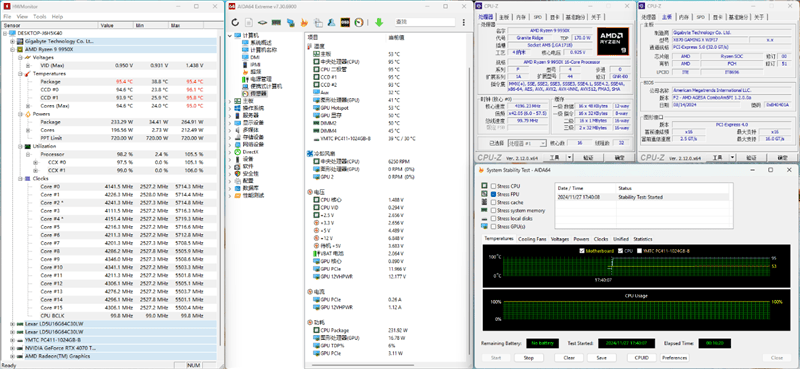800x369 pixels.
Task: Click the 电源管理 icon in AIDA64 tree
Action: tap(245, 79)
